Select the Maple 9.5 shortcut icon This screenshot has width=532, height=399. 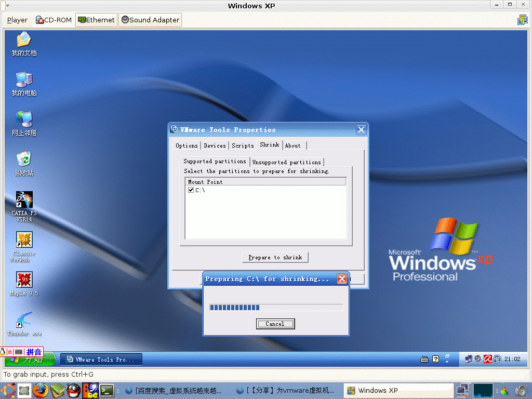pyautogui.click(x=24, y=284)
